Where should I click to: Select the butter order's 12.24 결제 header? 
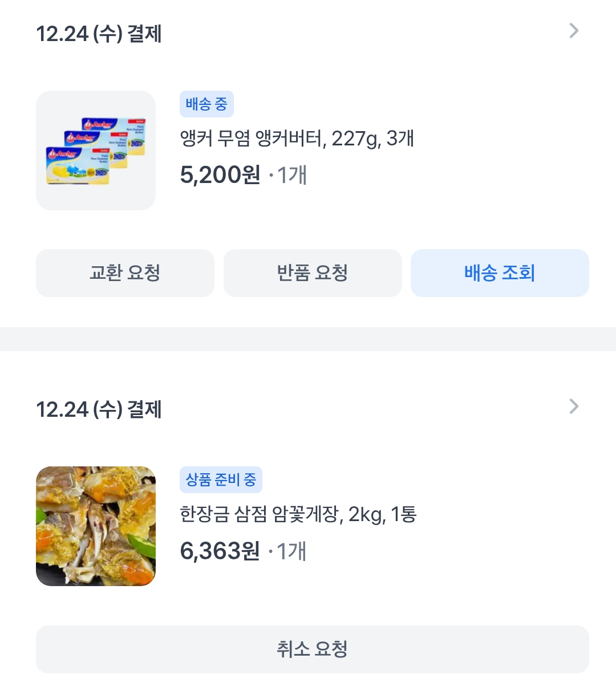[x=99, y=34]
